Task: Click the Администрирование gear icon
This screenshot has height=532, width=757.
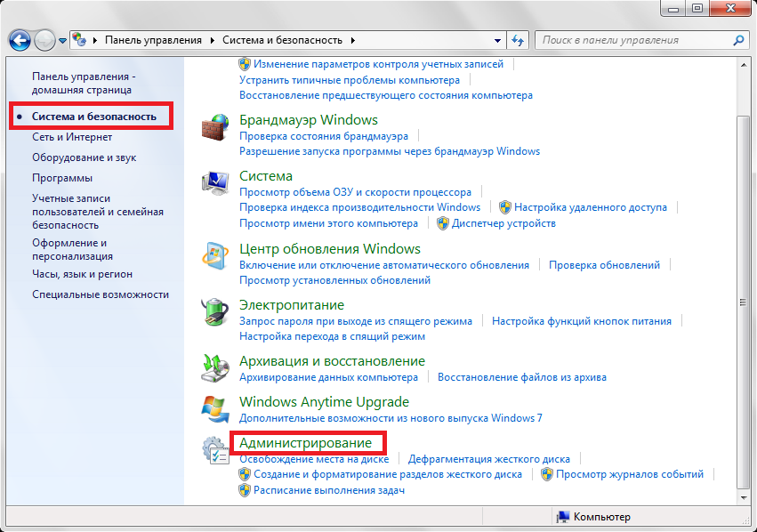Action: pyautogui.click(x=215, y=450)
